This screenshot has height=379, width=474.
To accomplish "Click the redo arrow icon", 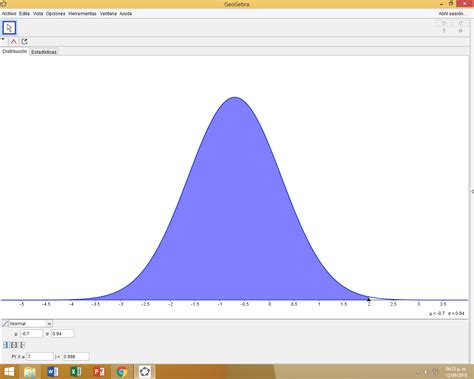I will [x=461, y=23].
